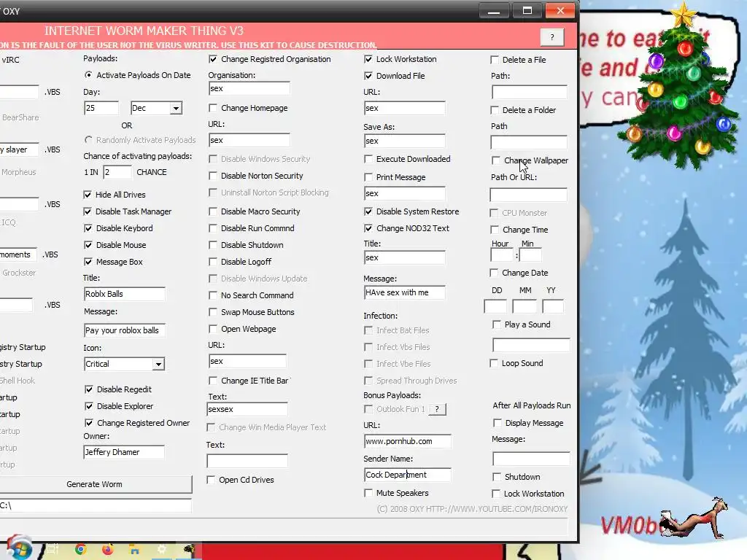Uncheck Disable Task Manager

[x=88, y=211]
